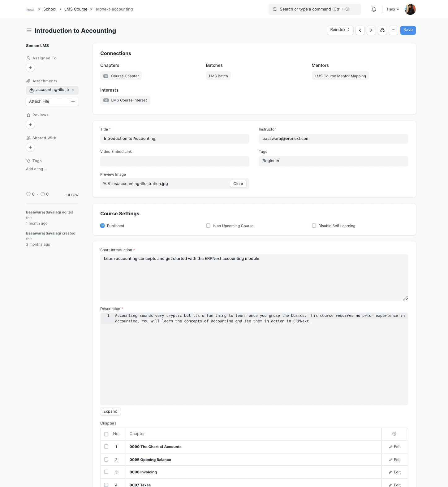Like this document heart icon
The width and height of the screenshot is (448, 487).
point(28,194)
